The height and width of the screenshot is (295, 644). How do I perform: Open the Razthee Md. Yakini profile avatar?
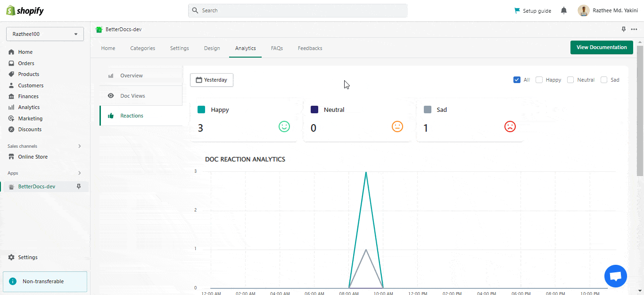point(584,10)
